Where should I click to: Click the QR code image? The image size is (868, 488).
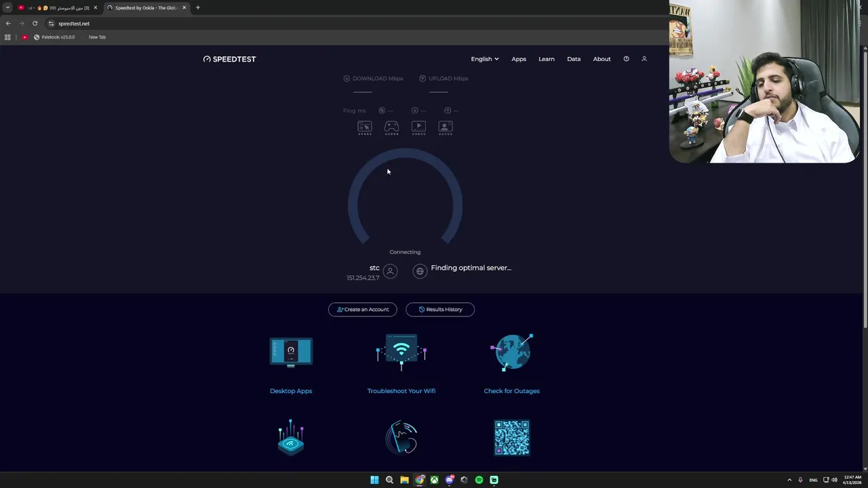point(512,438)
